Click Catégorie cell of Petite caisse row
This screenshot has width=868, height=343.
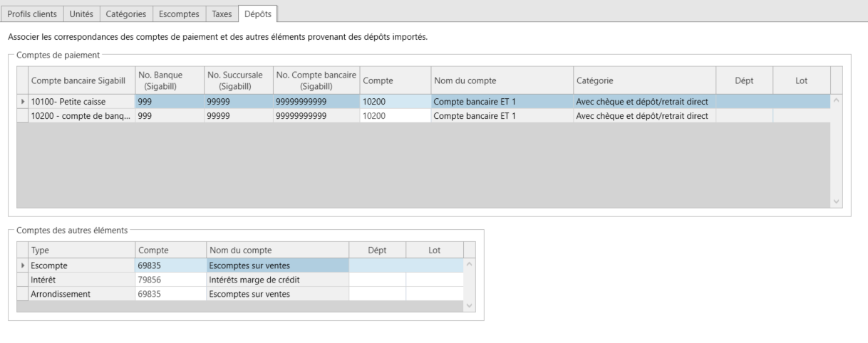[x=644, y=102]
